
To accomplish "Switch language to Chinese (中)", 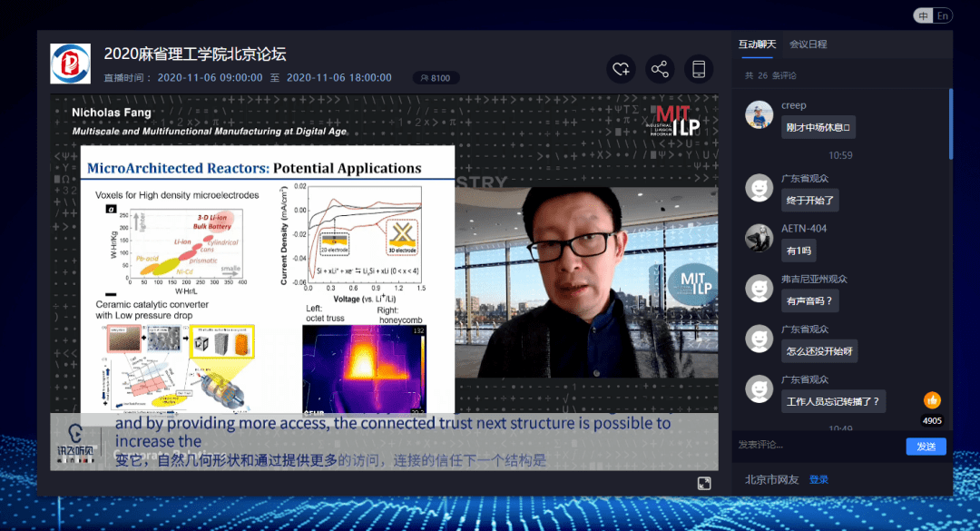I will click(923, 16).
